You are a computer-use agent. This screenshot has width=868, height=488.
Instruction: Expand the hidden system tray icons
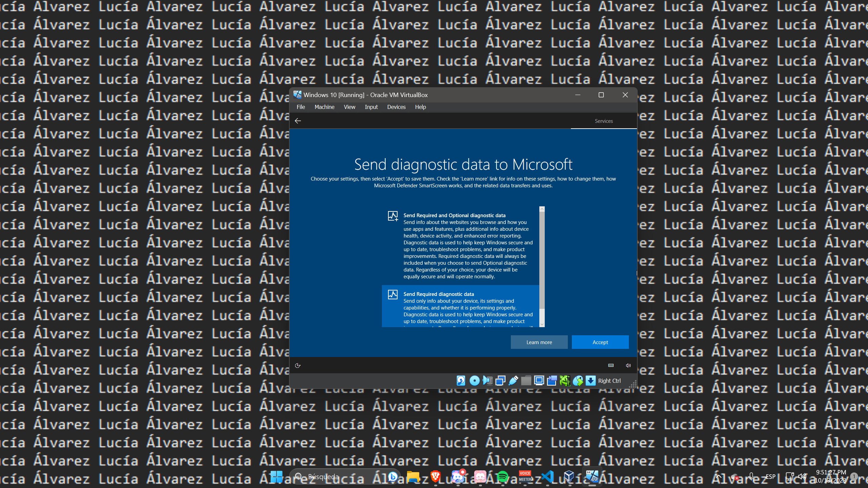(x=719, y=476)
